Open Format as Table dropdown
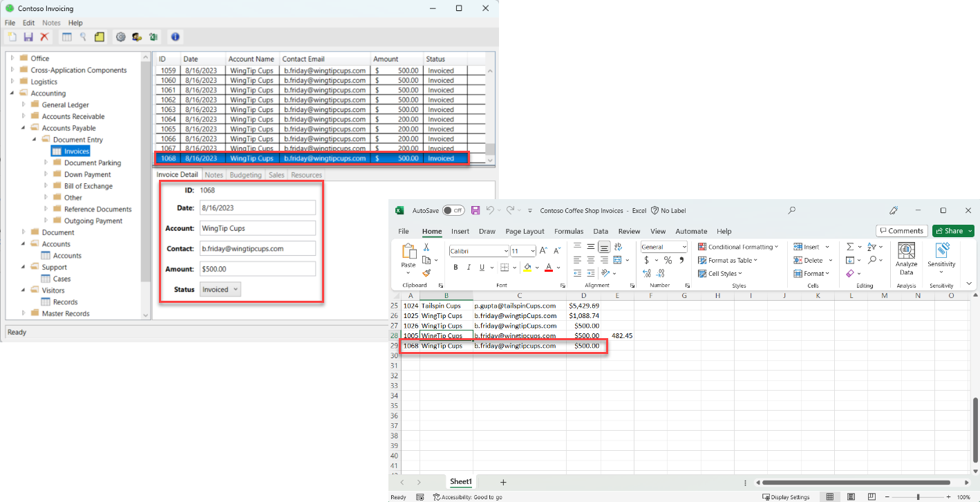Viewport: 980px width, 502px height. pos(728,260)
